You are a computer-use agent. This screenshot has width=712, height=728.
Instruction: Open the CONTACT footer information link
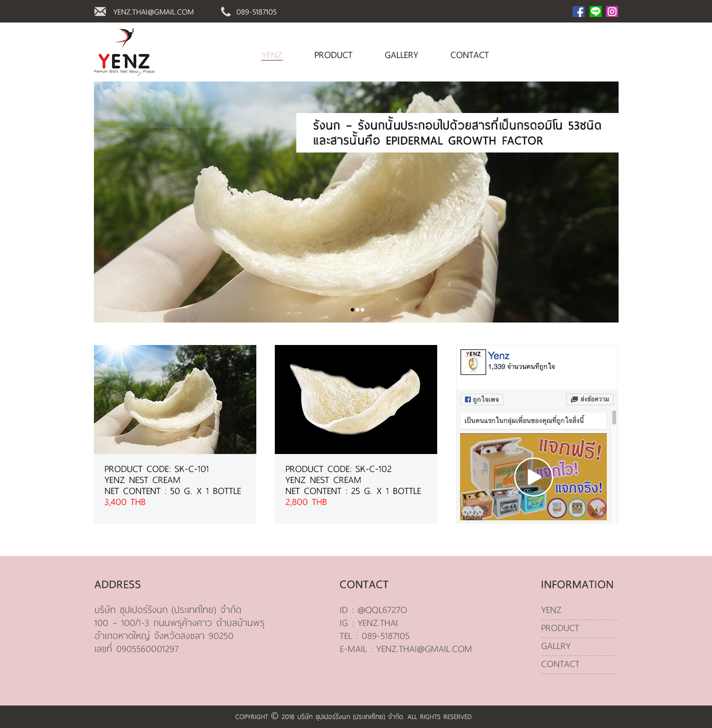(560, 664)
